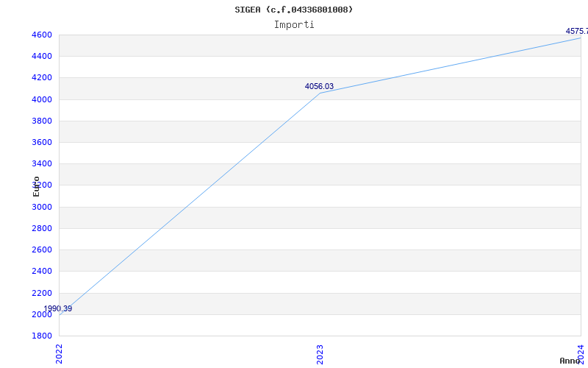Click the 1800 y-axis tick label
Image resolution: width=588 pixels, height=368 pixels.
click(x=42, y=336)
